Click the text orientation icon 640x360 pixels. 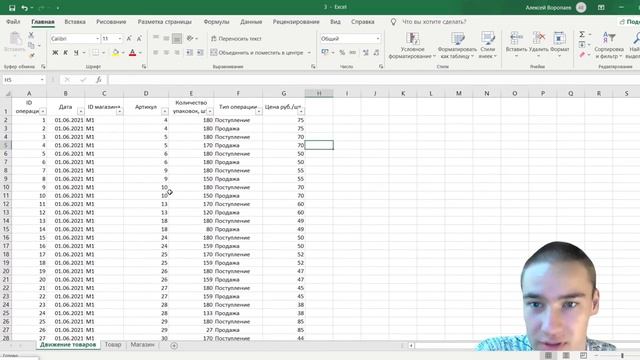[x=190, y=38]
